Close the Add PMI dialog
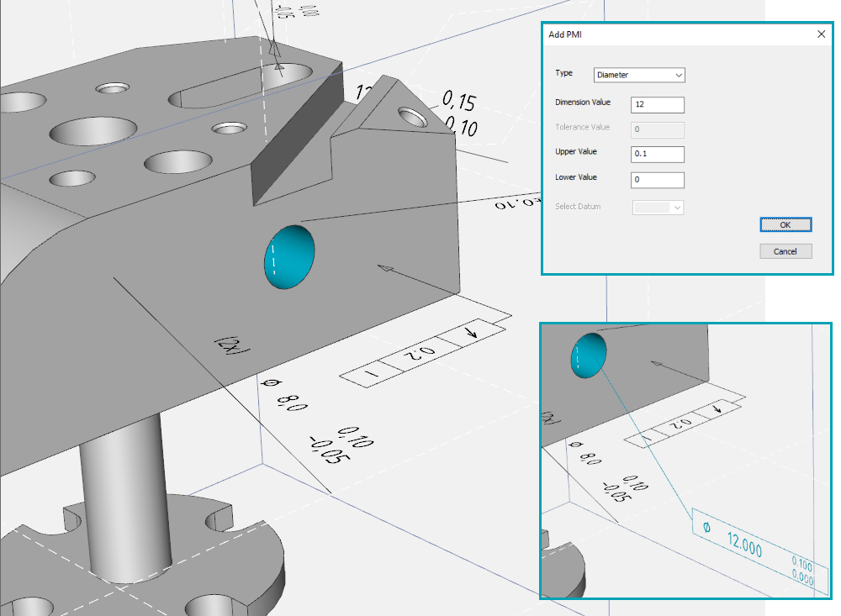 pyautogui.click(x=821, y=34)
